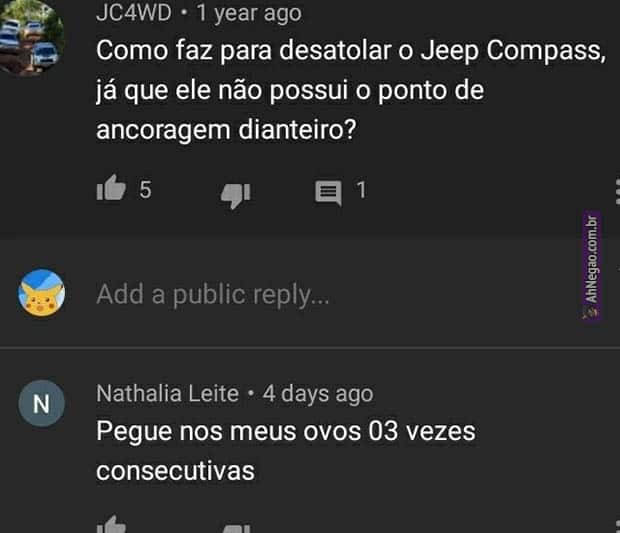This screenshot has height=533, width=620.
Task: Select the 'Pegue nos meus ovos' reply text
Action: [285, 451]
